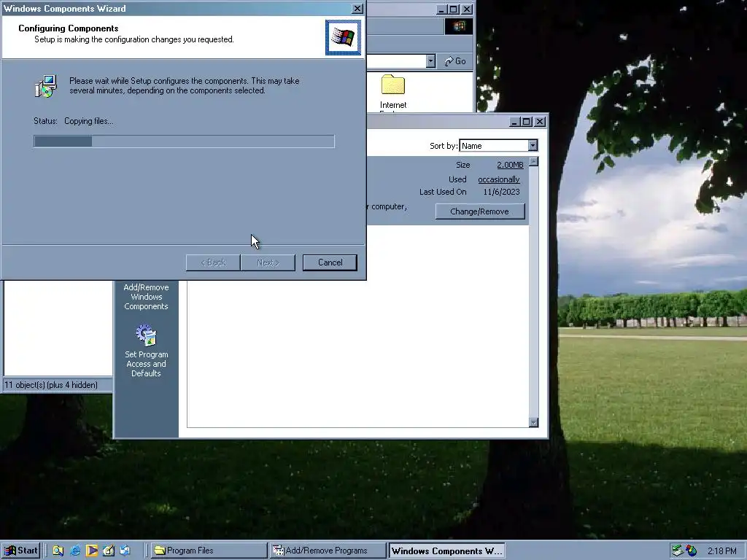Click the 'Copying files...' status text
Image resolution: width=747 pixels, height=560 pixels.
[x=88, y=121]
